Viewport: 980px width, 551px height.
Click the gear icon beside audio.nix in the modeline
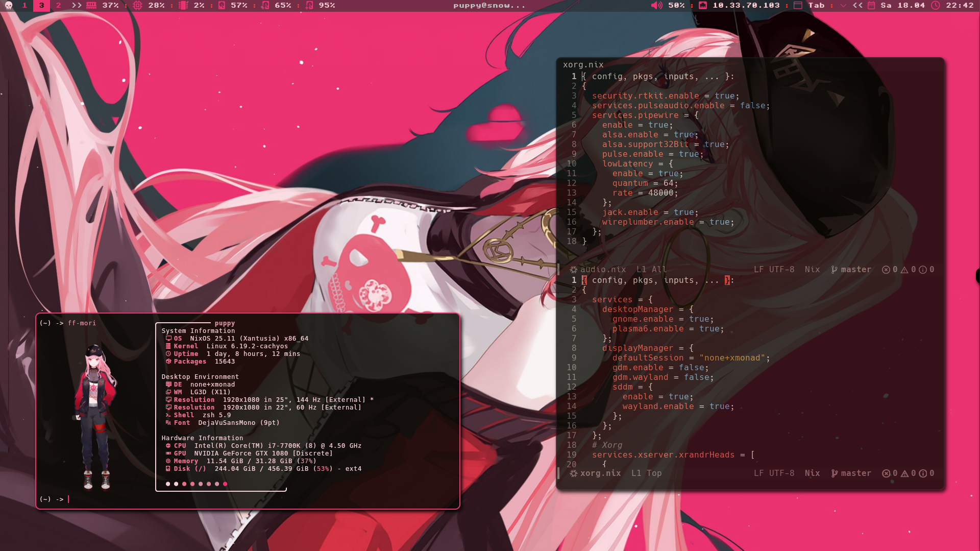(x=574, y=270)
